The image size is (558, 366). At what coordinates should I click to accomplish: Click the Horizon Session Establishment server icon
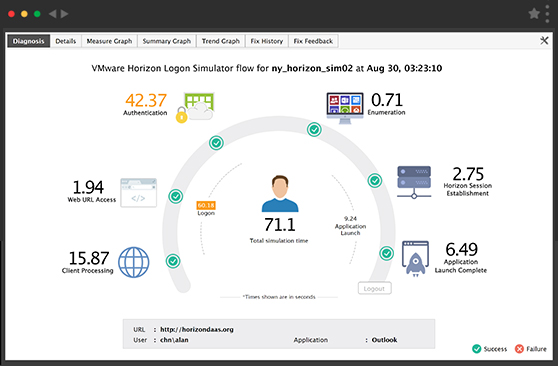(x=414, y=182)
